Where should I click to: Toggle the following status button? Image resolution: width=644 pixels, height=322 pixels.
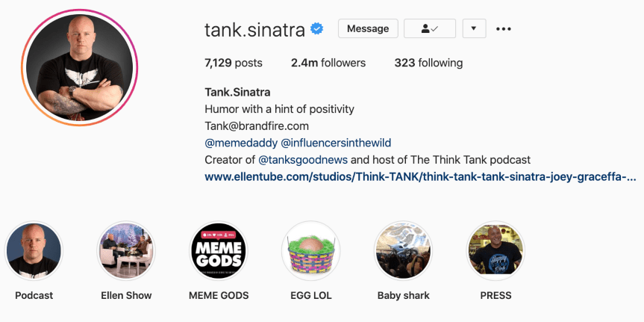(x=429, y=28)
